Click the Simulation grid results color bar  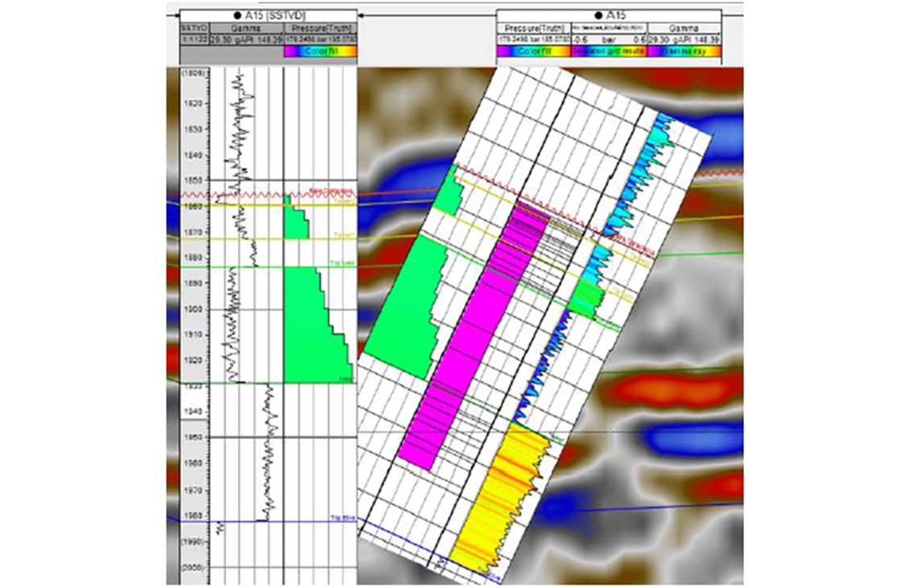click(x=608, y=51)
